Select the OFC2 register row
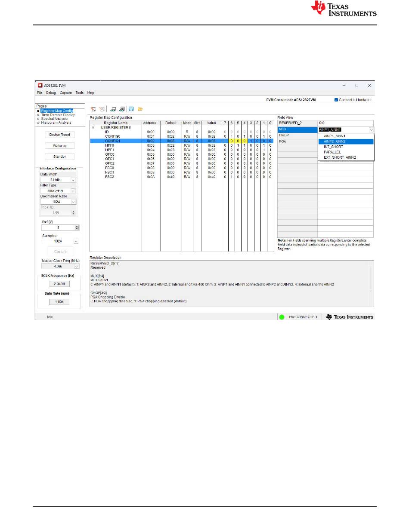This screenshot has width=409, height=532. [x=182, y=163]
